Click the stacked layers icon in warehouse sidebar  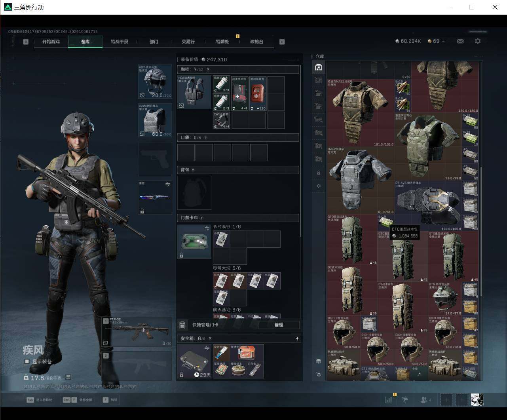[319, 361]
